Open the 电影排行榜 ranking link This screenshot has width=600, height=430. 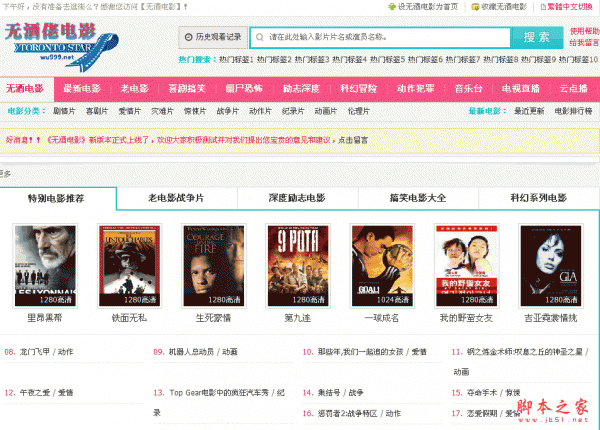click(574, 111)
